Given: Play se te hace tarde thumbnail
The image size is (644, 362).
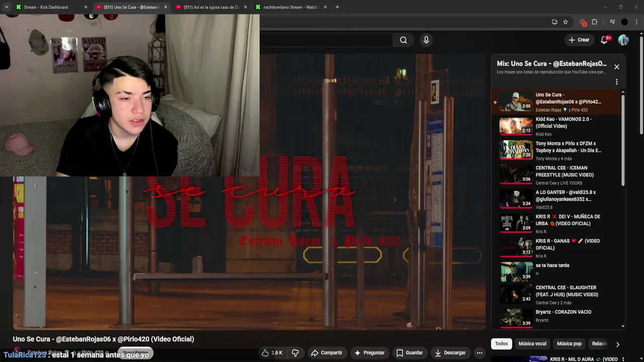Looking at the screenshot, I should 516,272.
